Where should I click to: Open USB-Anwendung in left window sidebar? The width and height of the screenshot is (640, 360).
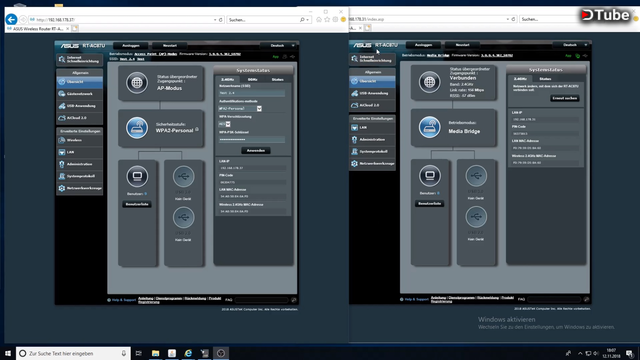tap(80, 106)
